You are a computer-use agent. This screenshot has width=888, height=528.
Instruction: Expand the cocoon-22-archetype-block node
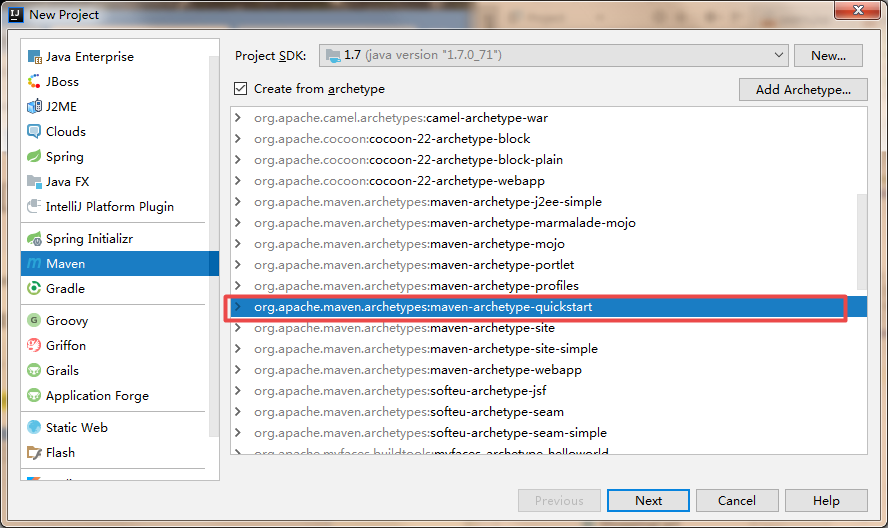[238, 139]
